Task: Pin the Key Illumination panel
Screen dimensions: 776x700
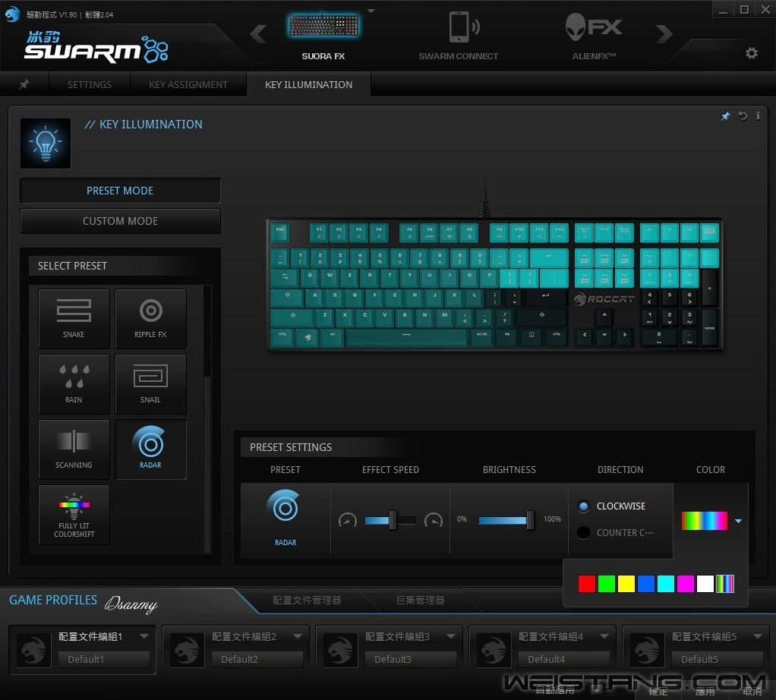Action: [725, 115]
